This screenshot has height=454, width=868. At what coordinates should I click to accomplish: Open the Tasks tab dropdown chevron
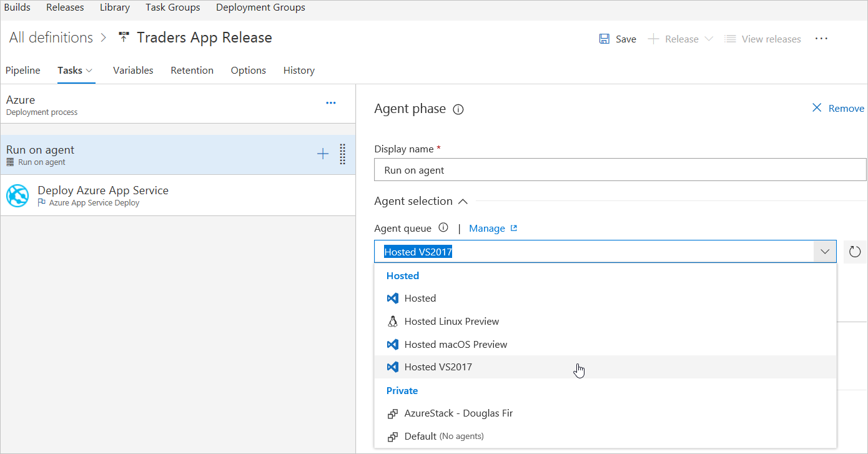click(89, 71)
